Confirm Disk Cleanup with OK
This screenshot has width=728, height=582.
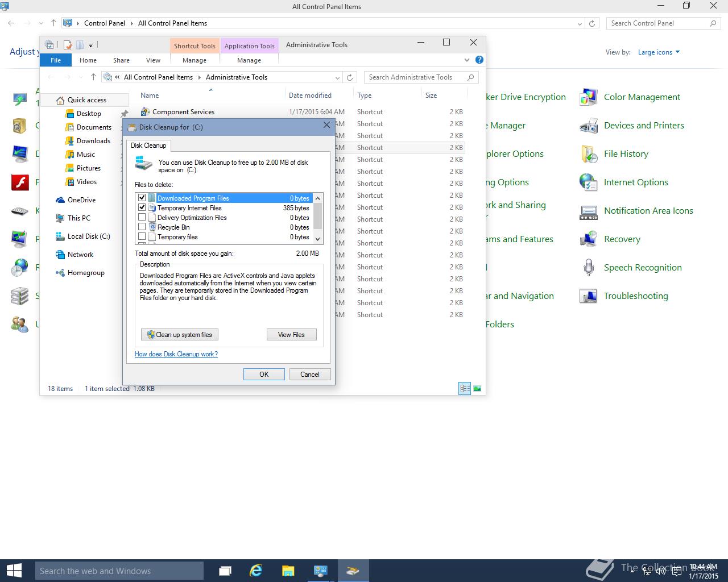[x=264, y=374]
